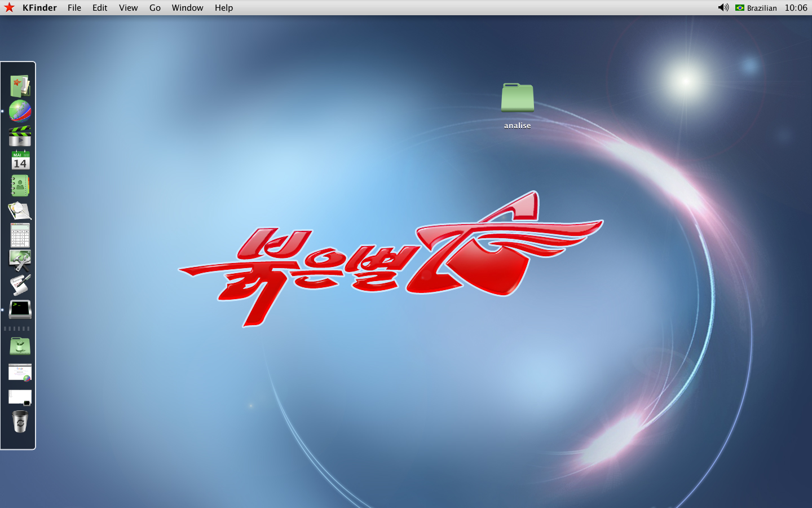Launch the Naenara globe browser from dock
The image size is (812, 508).
(x=20, y=111)
